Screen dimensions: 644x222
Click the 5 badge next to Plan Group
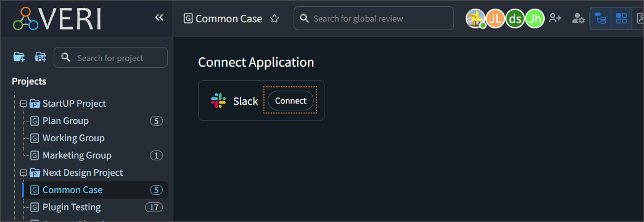(156, 121)
